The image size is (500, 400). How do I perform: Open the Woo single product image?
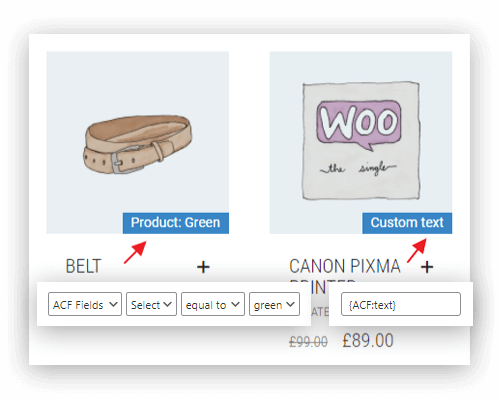coord(361,142)
